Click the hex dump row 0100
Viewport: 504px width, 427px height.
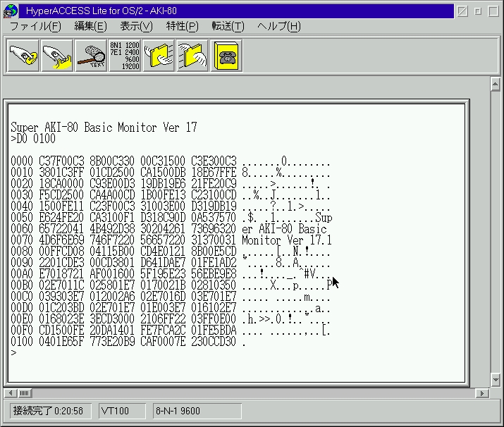tap(128, 342)
